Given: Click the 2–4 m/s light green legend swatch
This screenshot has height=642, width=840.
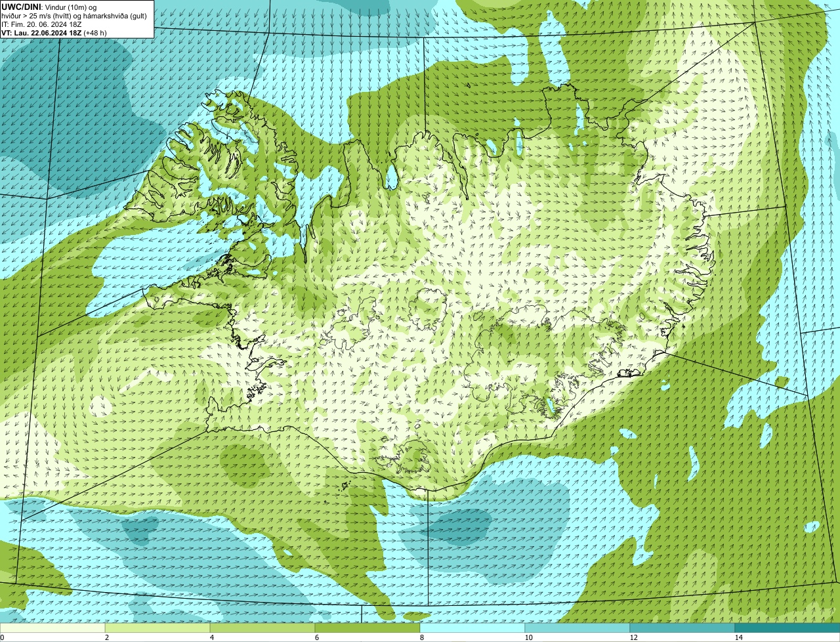Looking at the screenshot, I should 157,628.
